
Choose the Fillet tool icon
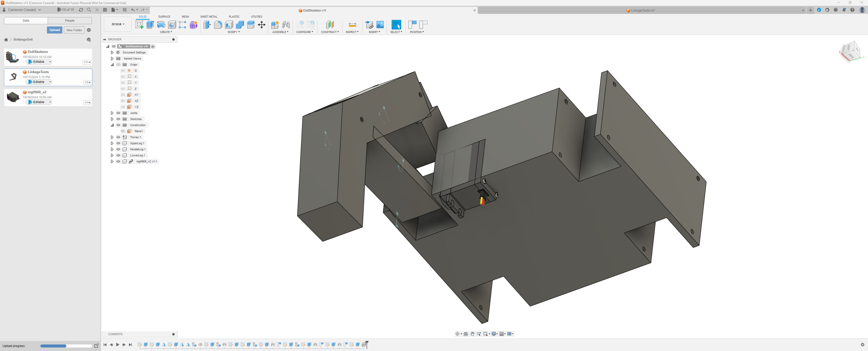(218, 25)
